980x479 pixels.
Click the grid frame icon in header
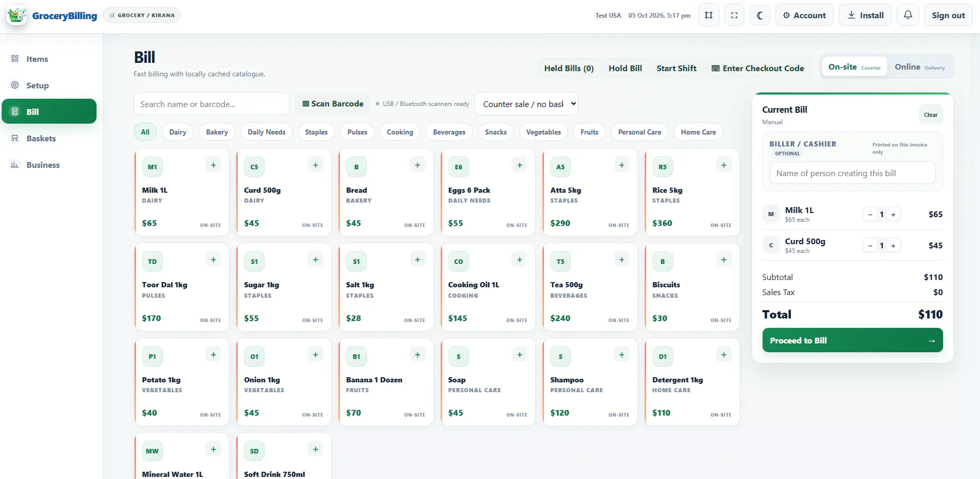pyautogui.click(x=709, y=15)
